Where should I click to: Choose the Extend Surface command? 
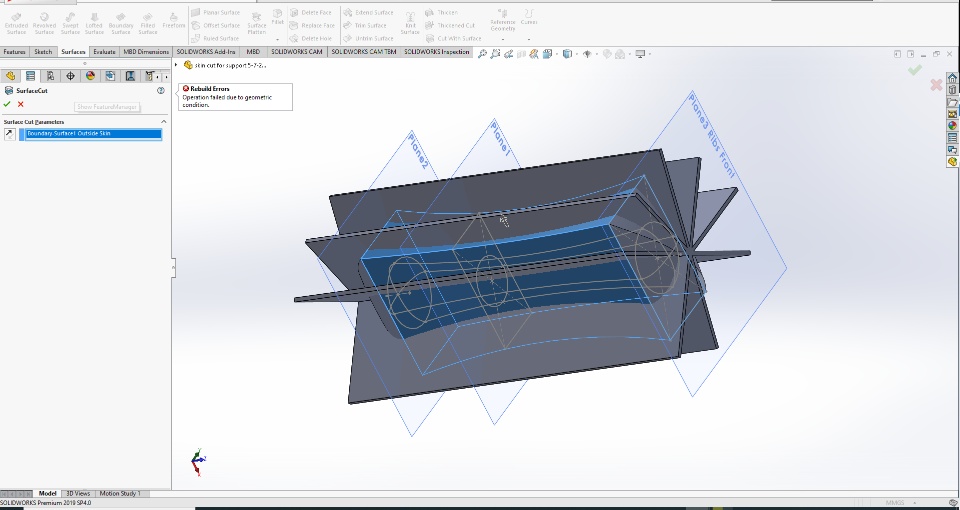[369, 12]
